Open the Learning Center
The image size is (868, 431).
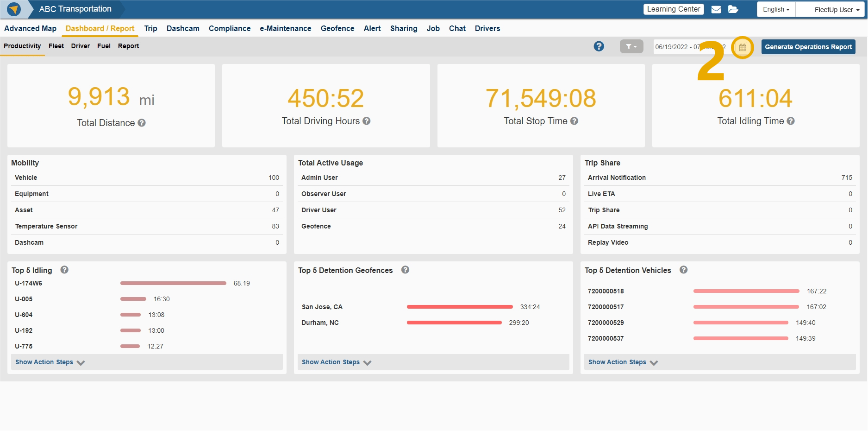point(673,9)
